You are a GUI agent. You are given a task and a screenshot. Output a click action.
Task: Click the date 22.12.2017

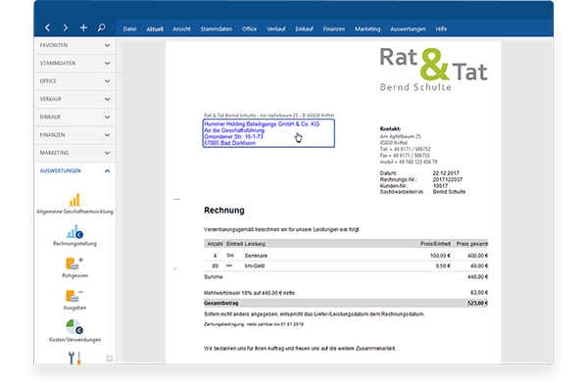pyautogui.click(x=446, y=173)
